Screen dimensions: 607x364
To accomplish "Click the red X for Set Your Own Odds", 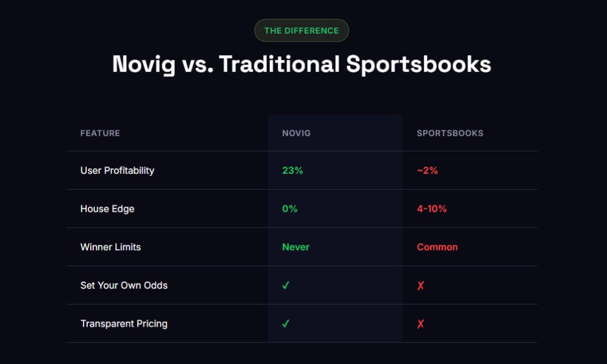I will coord(420,285).
